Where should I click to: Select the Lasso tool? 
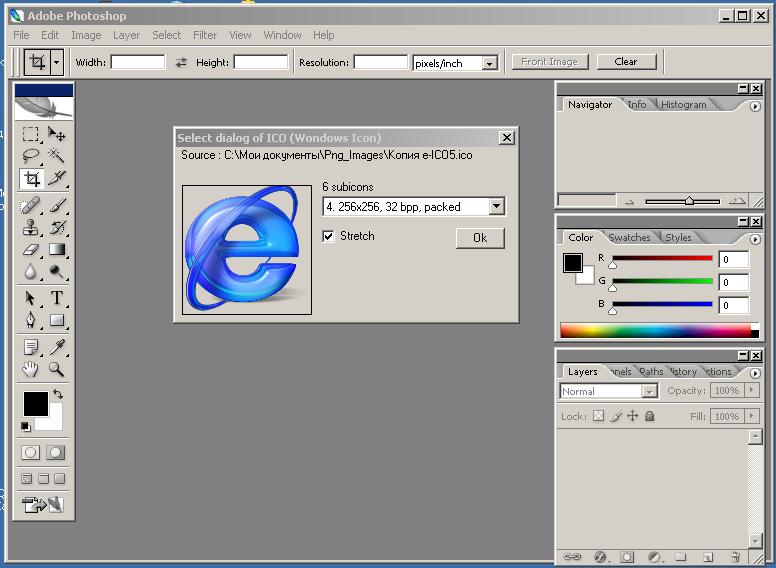point(31,156)
